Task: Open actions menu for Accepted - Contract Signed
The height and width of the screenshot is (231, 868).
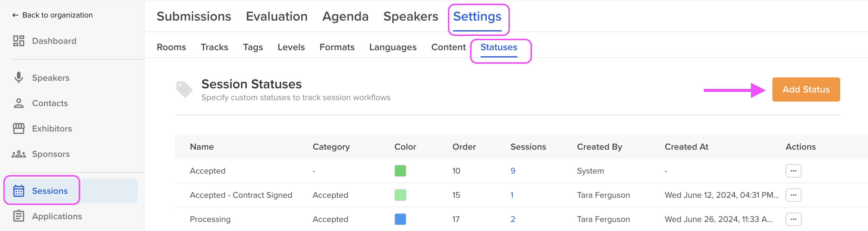Action: (793, 195)
